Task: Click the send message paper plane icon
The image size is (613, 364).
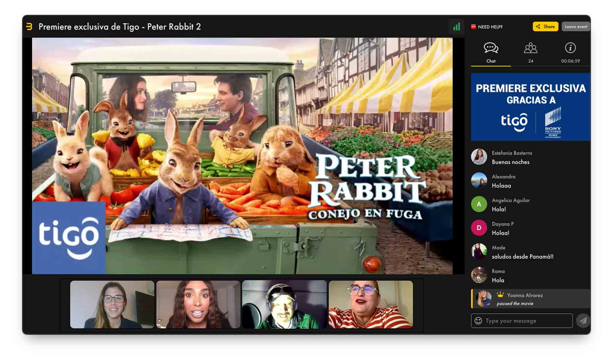Action: tap(583, 321)
